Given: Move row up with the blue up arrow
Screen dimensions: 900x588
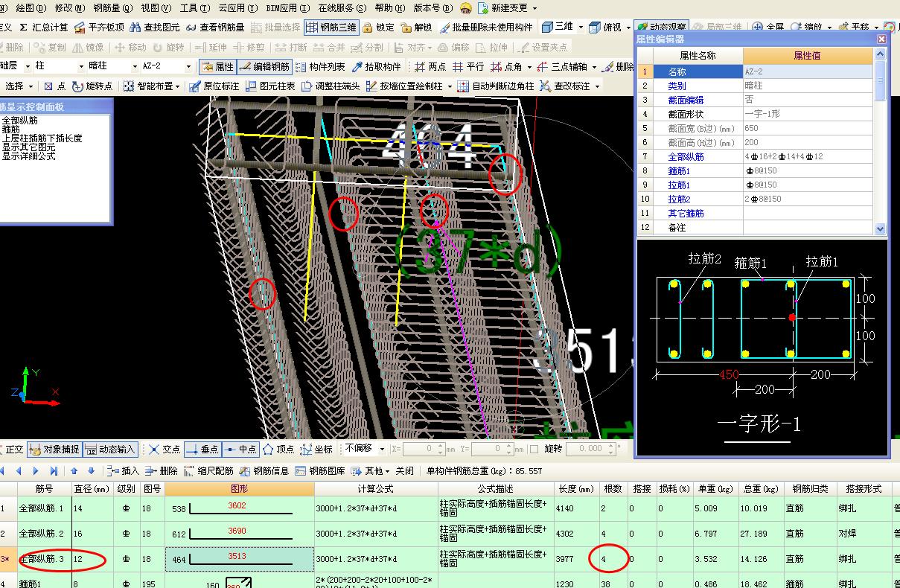Looking at the screenshot, I should [74, 470].
